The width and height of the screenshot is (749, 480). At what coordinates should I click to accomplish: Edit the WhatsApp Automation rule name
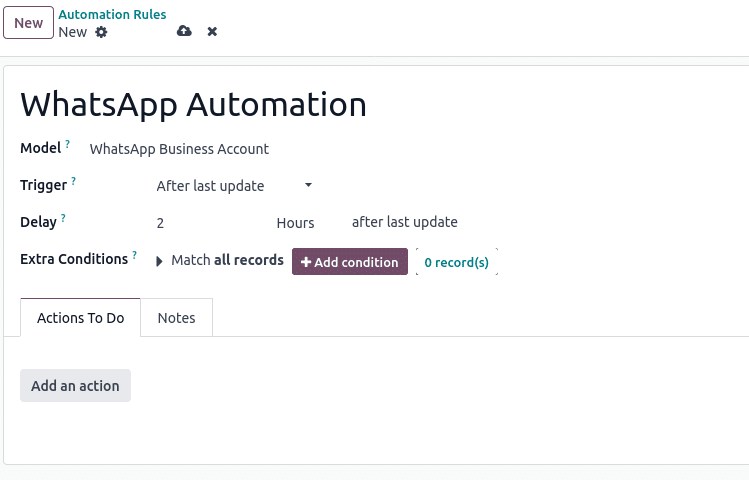click(x=193, y=105)
